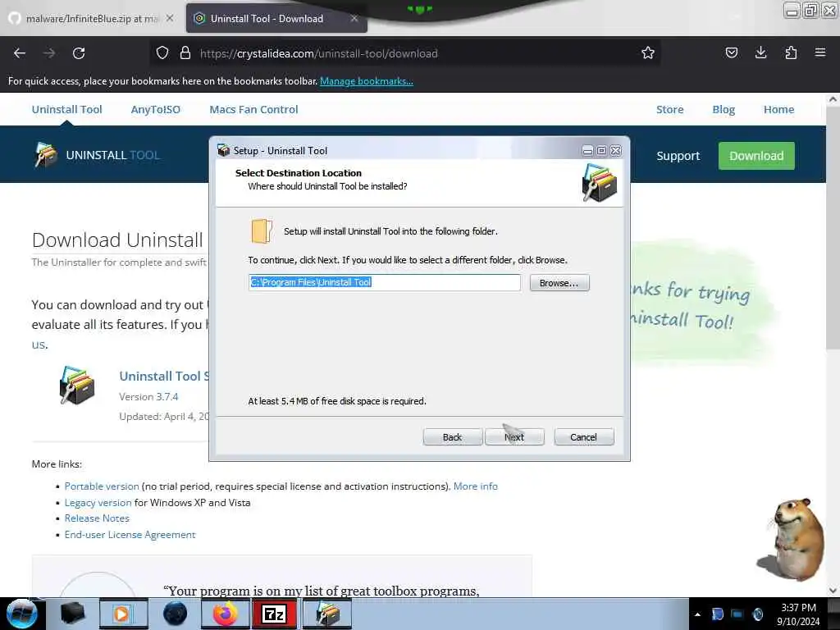Image resolution: width=840 pixels, height=630 pixels.
Task: Click the installer icon in setup dialog header
Action: (600, 183)
